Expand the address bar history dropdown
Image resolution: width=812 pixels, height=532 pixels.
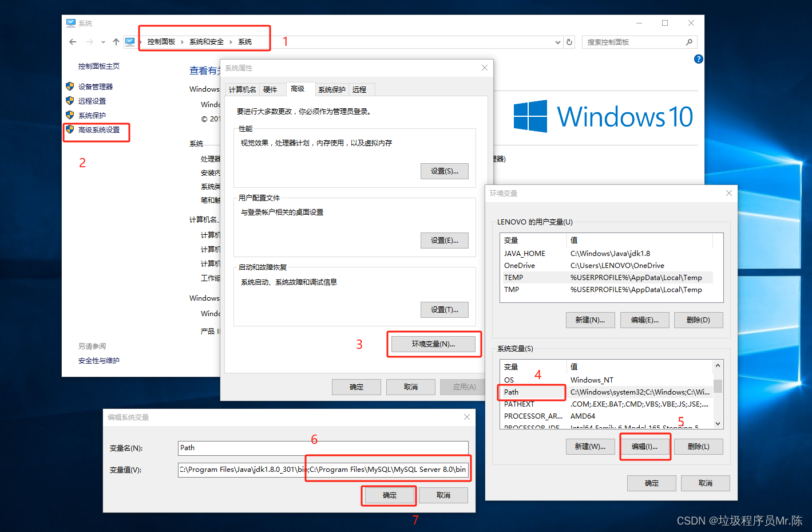[x=558, y=42]
